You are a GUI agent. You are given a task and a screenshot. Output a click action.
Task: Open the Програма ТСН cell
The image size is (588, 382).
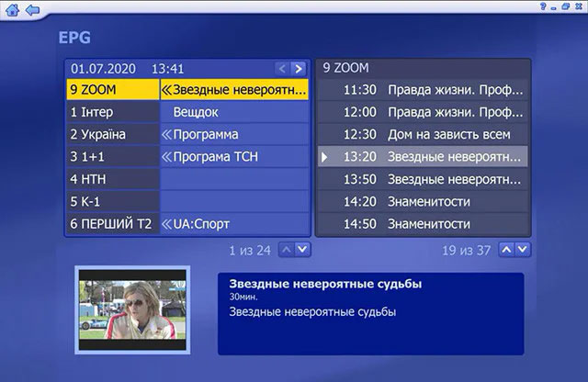click(234, 157)
